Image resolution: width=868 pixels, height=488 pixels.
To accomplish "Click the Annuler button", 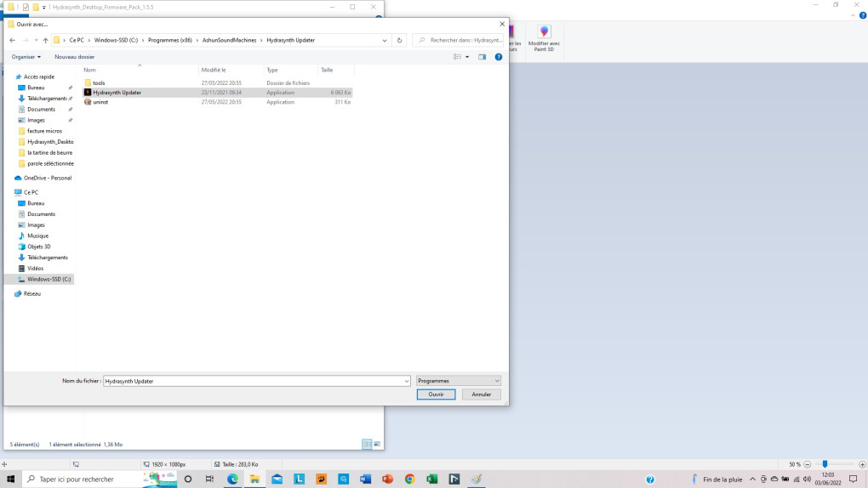I will click(481, 394).
